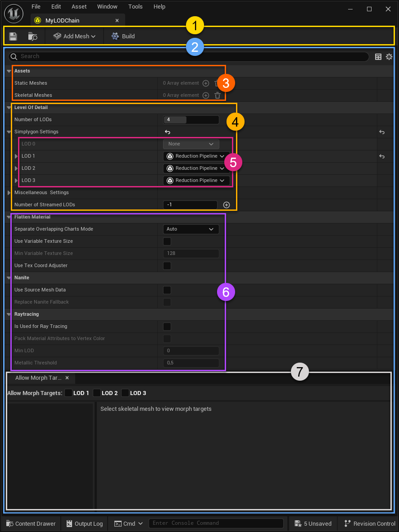Image resolution: width=399 pixels, height=532 pixels.
Task: Switch to the Allow Morph Targets tab
Action: point(38,378)
